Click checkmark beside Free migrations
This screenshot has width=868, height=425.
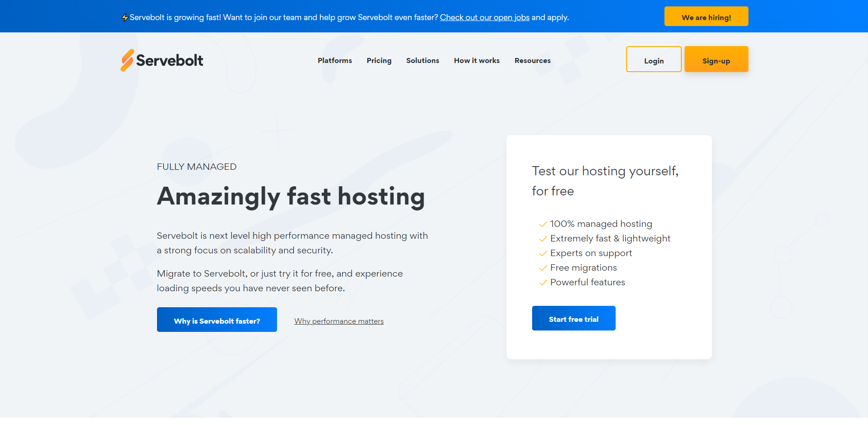pos(543,268)
